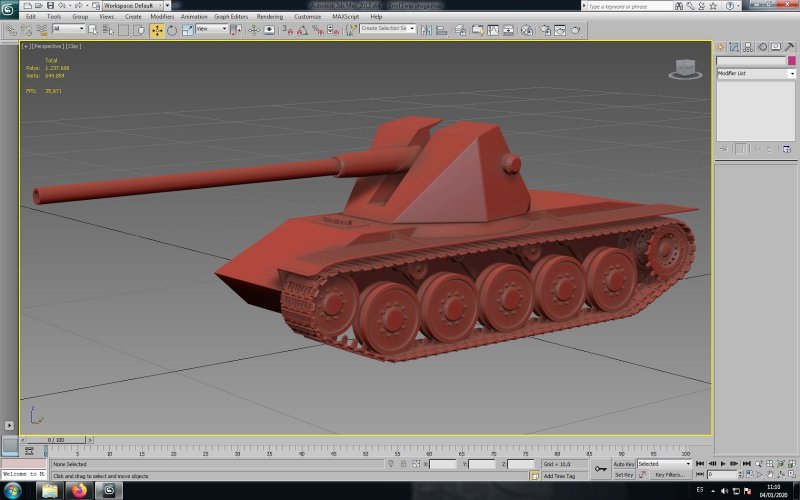Screen dimensions: 800x500
Task: Click Save File icon in quick access toolbar
Action: [x=50, y=6]
